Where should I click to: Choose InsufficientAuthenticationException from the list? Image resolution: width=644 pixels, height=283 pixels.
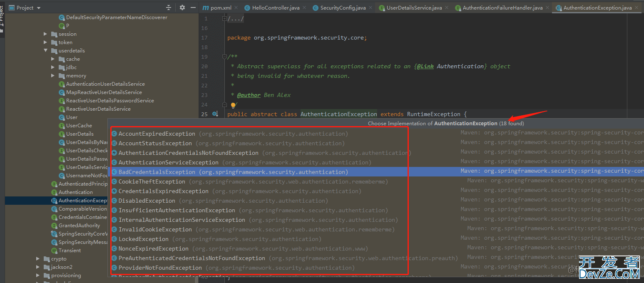tap(375, 211)
